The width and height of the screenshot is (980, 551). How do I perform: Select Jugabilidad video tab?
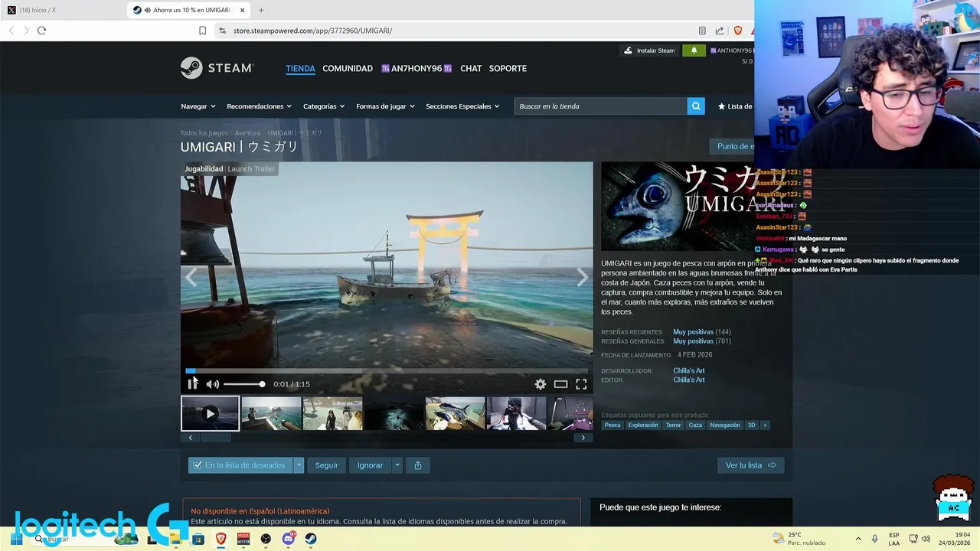(x=204, y=168)
